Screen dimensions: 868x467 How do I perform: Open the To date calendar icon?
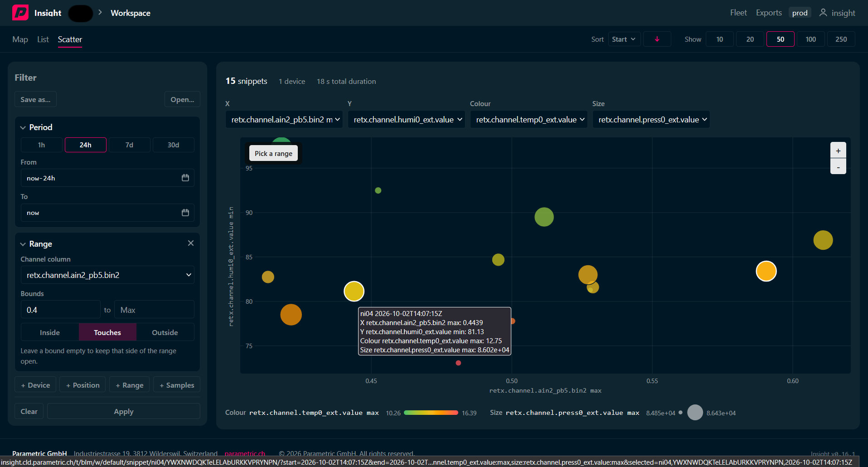[185, 212]
